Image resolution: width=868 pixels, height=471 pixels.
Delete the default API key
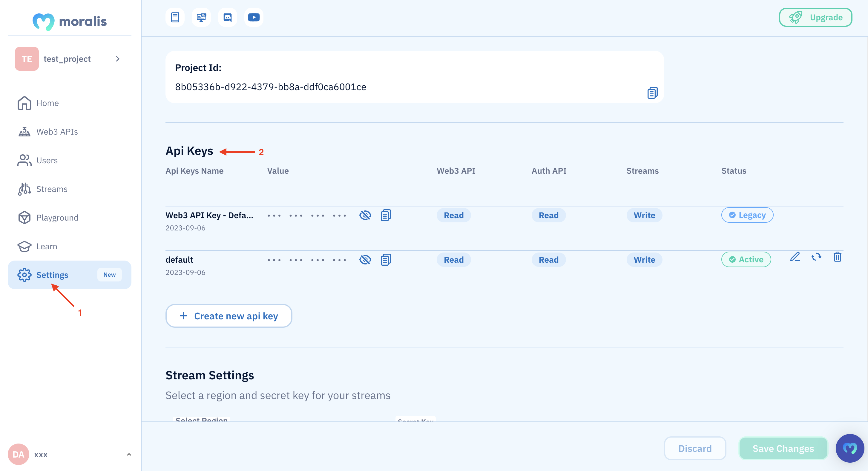(x=837, y=257)
